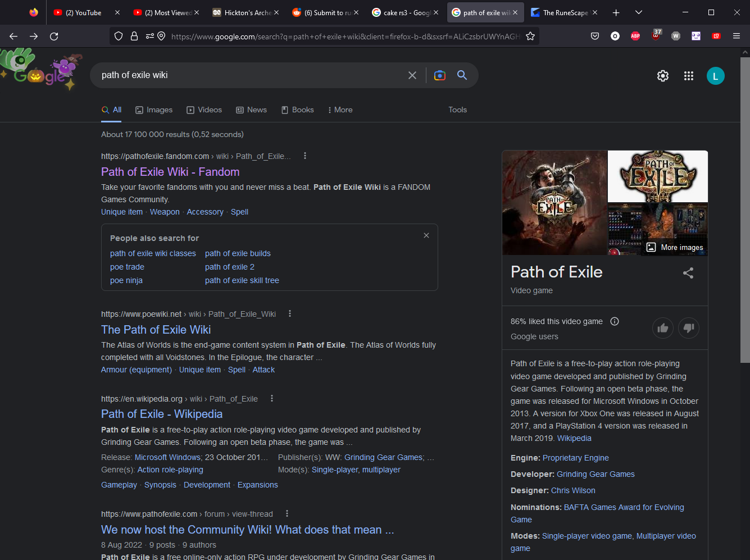Search for path of exile wiki classes

[153, 253]
